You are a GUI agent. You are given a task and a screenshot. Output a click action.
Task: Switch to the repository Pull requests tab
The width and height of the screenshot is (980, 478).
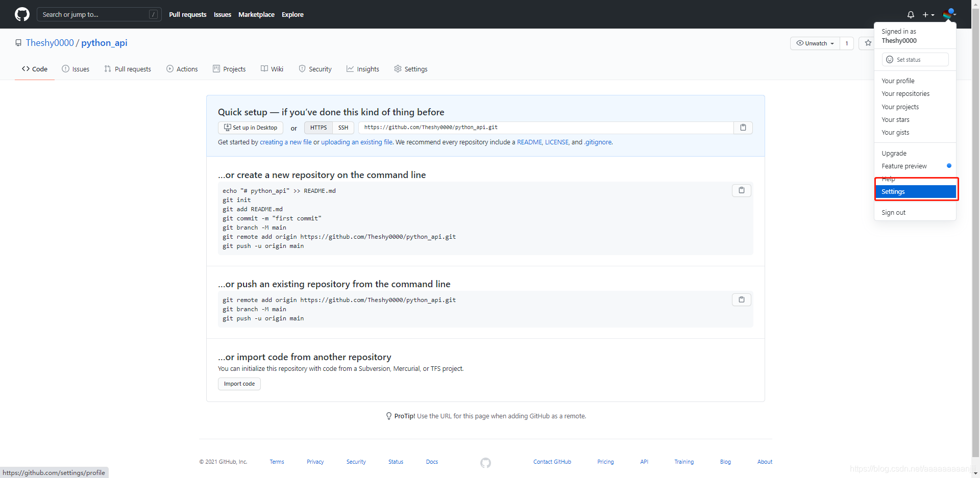tap(128, 69)
